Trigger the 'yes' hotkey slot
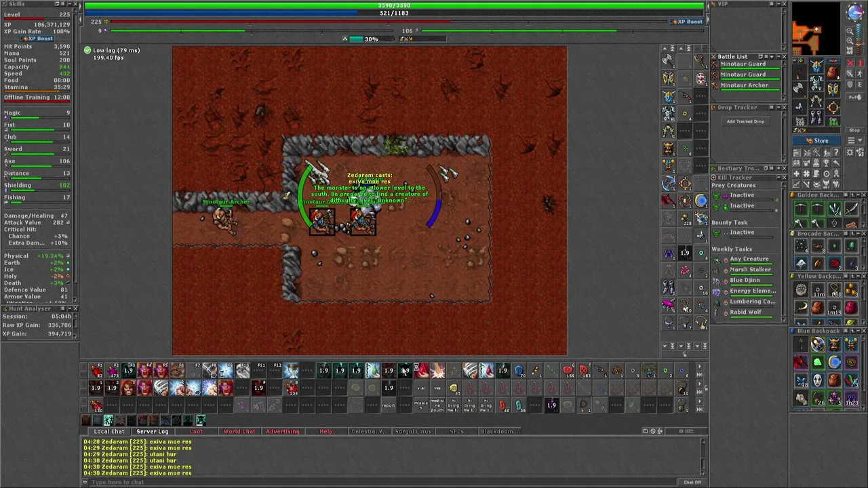Viewport: 868px width, 488px height. point(436,388)
